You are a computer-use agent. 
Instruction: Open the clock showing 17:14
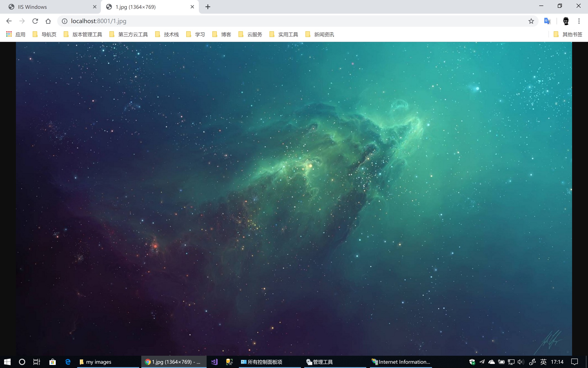pyautogui.click(x=557, y=362)
